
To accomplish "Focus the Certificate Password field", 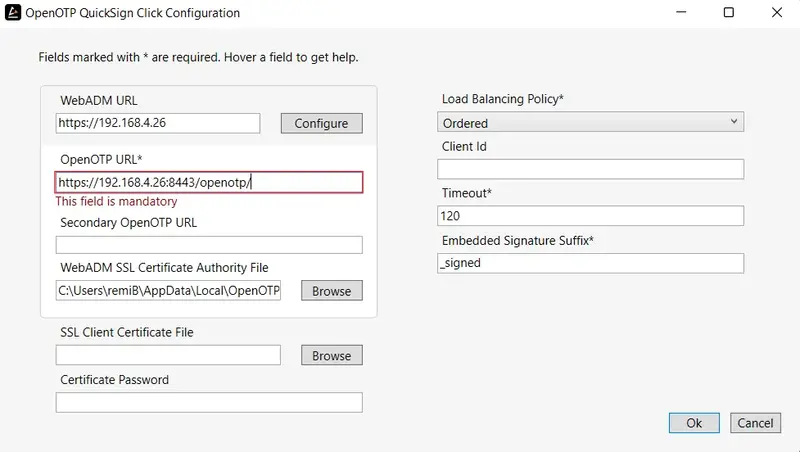I will pos(209,402).
